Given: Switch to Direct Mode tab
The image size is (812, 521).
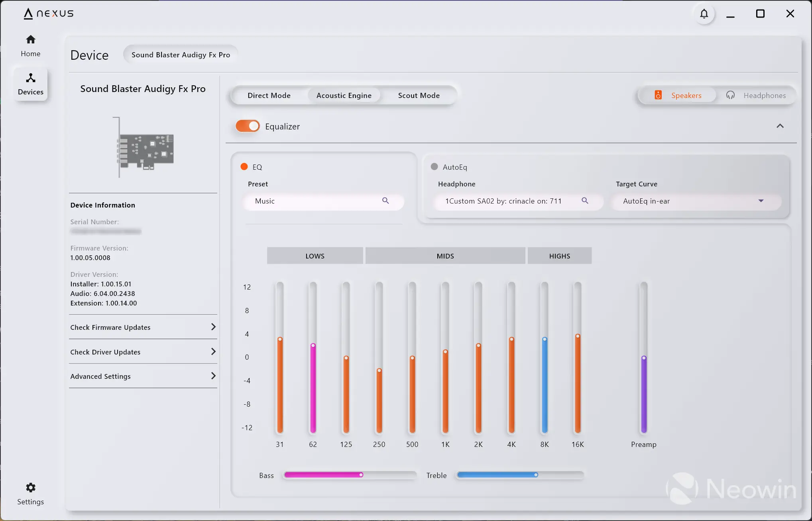Looking at the screenshot, I should pyautogui.click(x=269, y=96).
